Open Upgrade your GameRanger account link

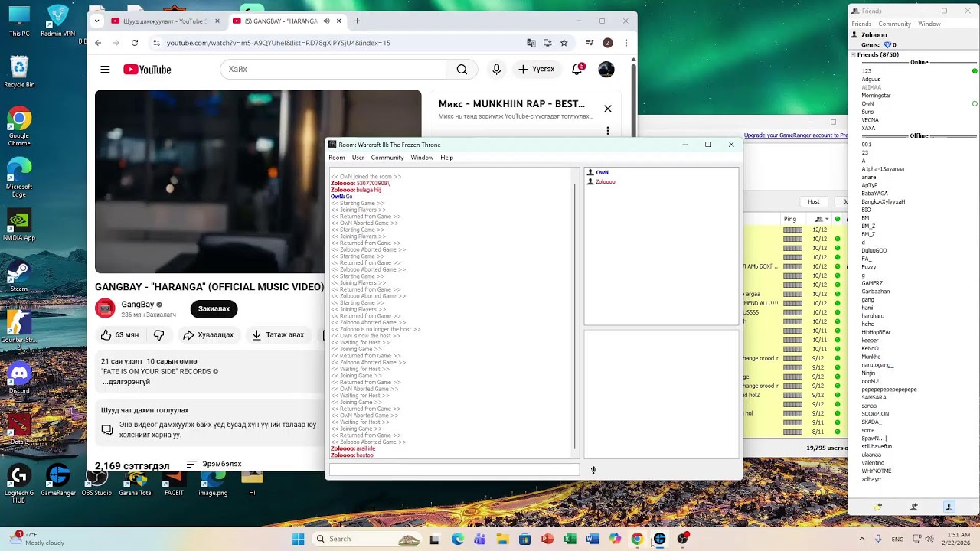pyautogui.click(x=795, y=135)
